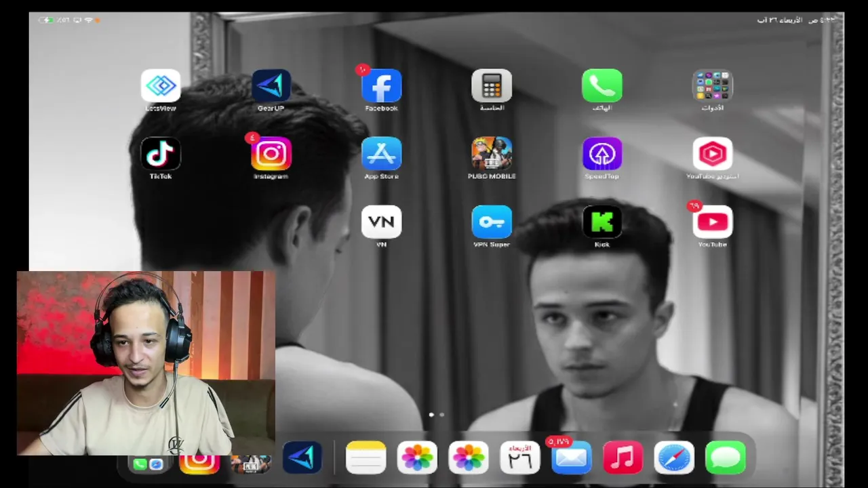Open the YouTube app
The width and height of the screenshot is (868, 488).
click(713, 222)
